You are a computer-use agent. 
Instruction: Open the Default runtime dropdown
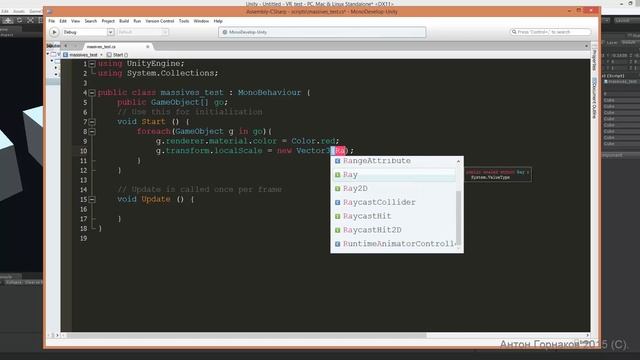click(142, 32)
